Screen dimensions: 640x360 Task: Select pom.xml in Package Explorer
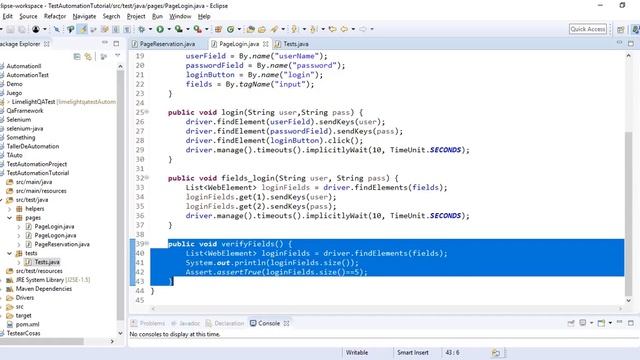coord(27,324)
